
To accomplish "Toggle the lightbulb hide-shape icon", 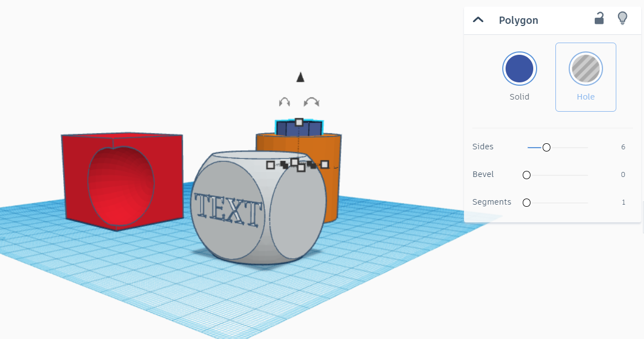I will tap(622, 18).
